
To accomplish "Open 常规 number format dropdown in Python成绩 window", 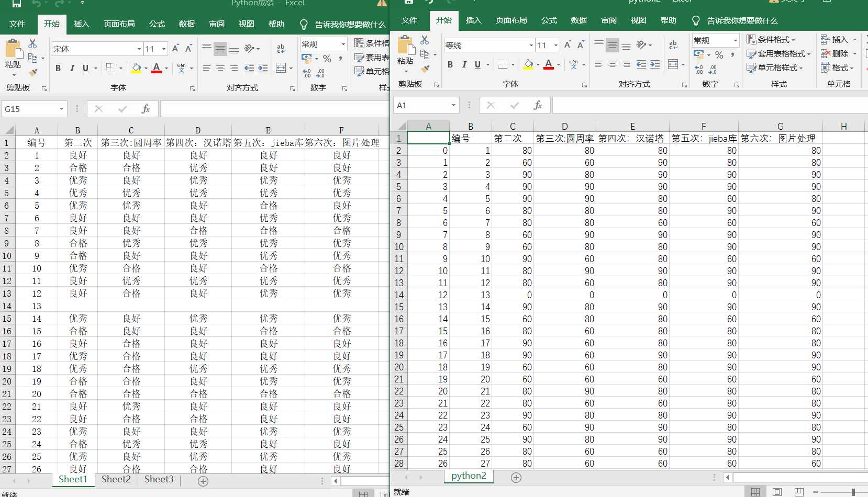I will pyautogui.click(x=343, y=44).
